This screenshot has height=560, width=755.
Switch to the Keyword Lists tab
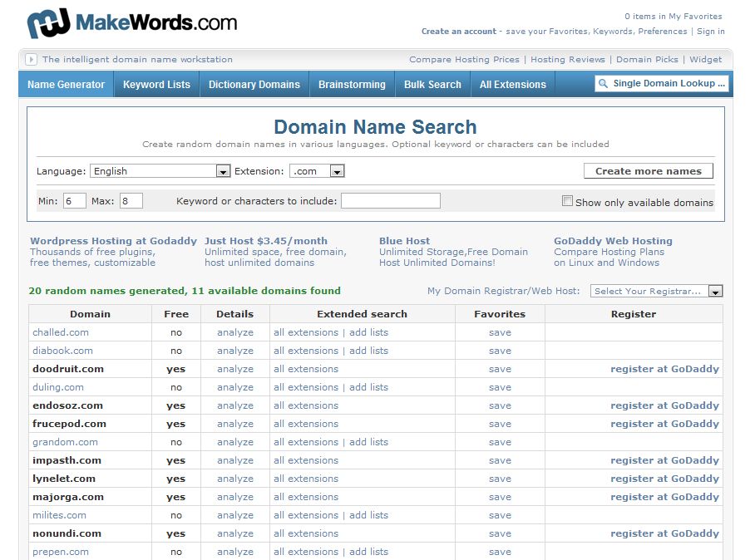(x=156, y=85)
